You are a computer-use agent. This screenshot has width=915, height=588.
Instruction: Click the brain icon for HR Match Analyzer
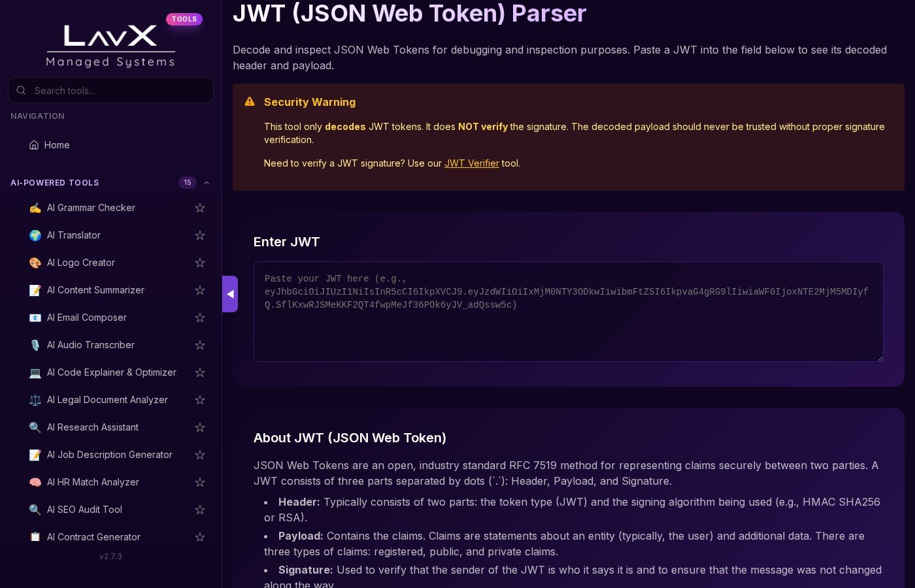(35, 482)
